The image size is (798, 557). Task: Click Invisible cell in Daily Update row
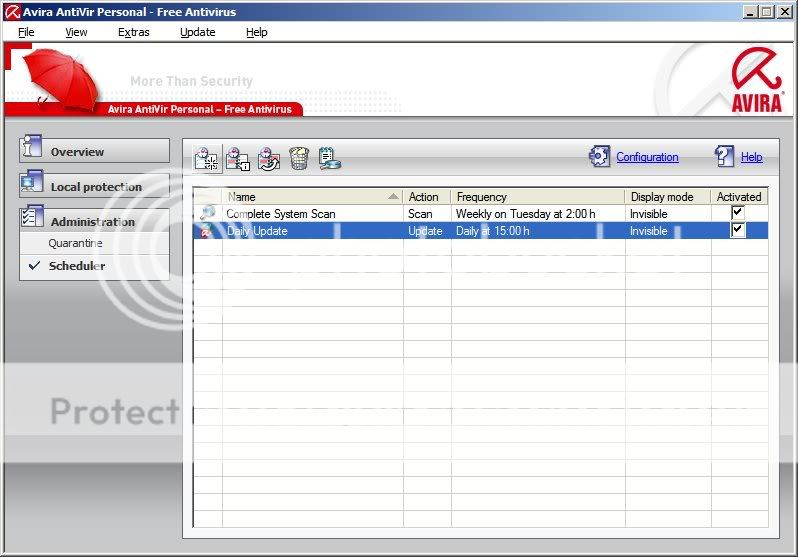(648, 231)
